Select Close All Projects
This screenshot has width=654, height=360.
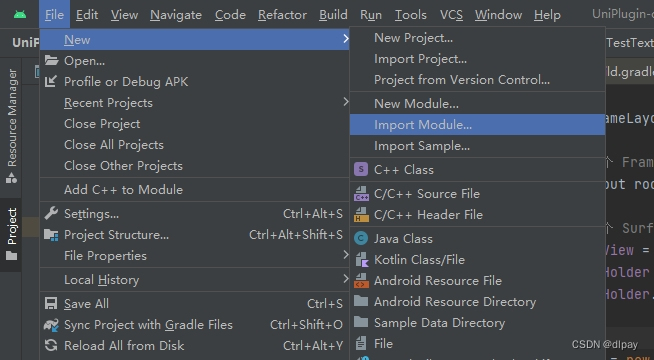[194, 144]
